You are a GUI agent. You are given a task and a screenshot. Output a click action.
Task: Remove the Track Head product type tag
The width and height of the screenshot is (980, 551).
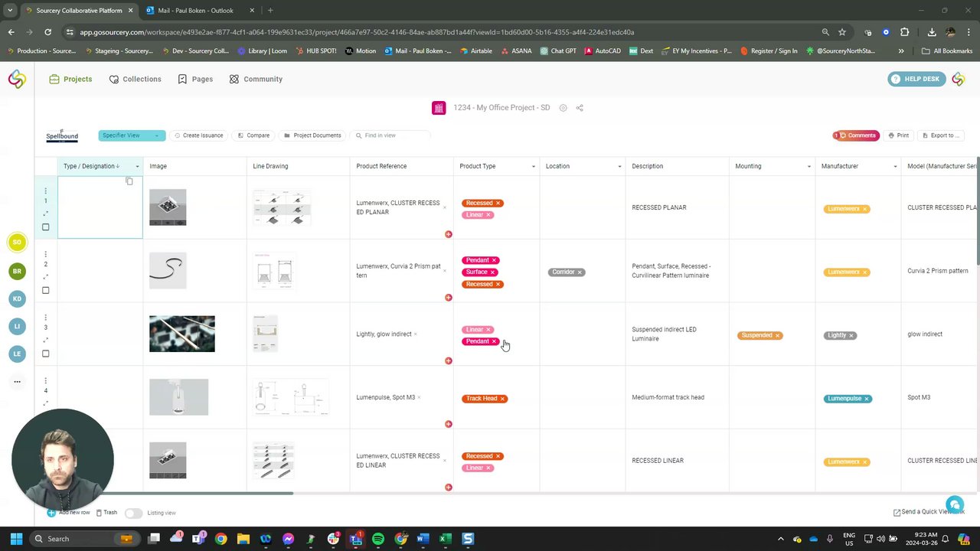[502, 399]
